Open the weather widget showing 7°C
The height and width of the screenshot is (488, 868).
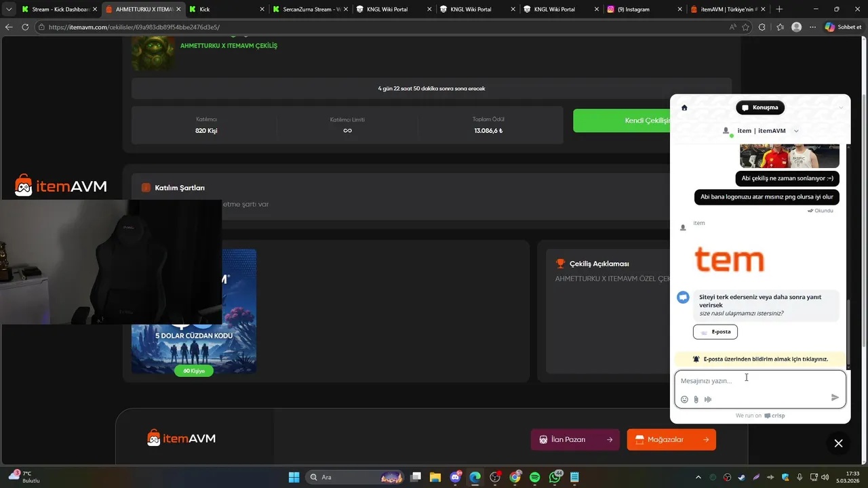[24, 476]
